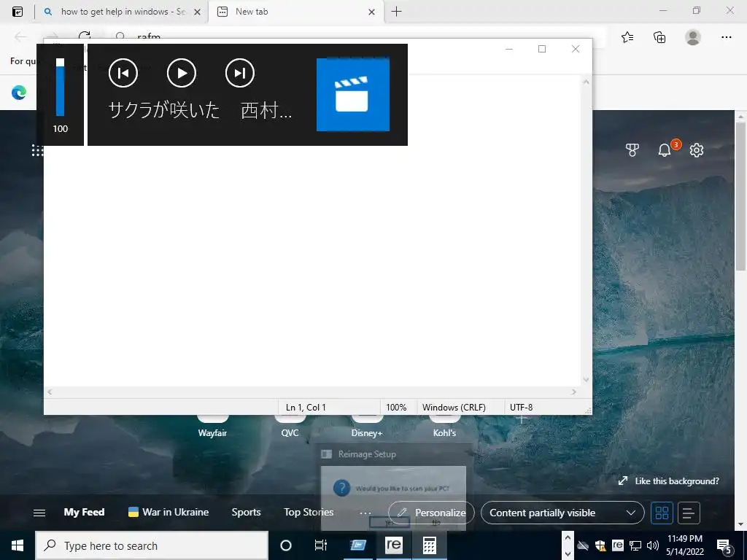Image resolution: width=747 pixels, height=560 pixels.
Task: Switch feed to list view
Action: [689, 513]
